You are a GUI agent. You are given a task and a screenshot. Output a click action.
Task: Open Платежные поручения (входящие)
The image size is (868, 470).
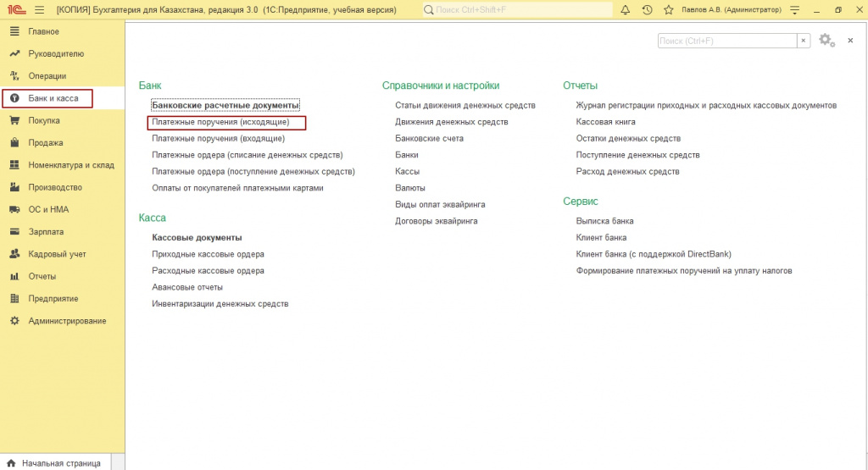coord(218,138)
